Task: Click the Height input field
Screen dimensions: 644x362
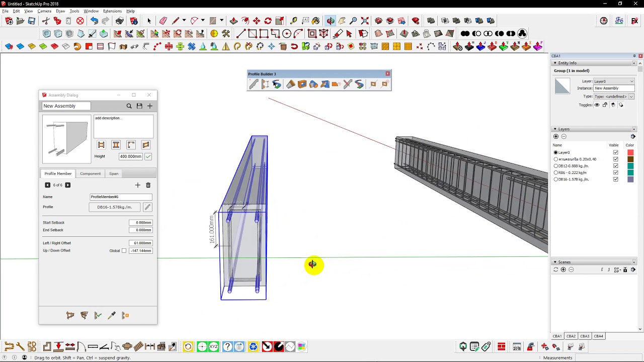Action: point(130,157)
